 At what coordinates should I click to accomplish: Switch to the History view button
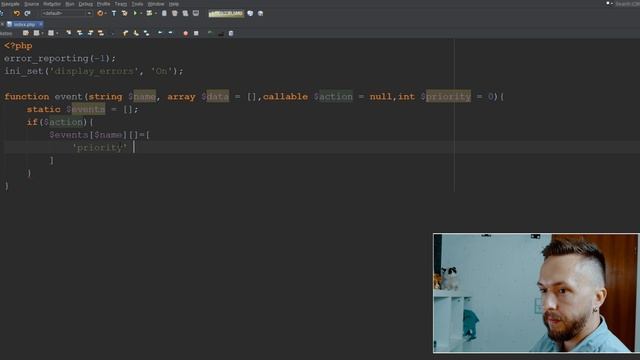click(x=6, y=33)
